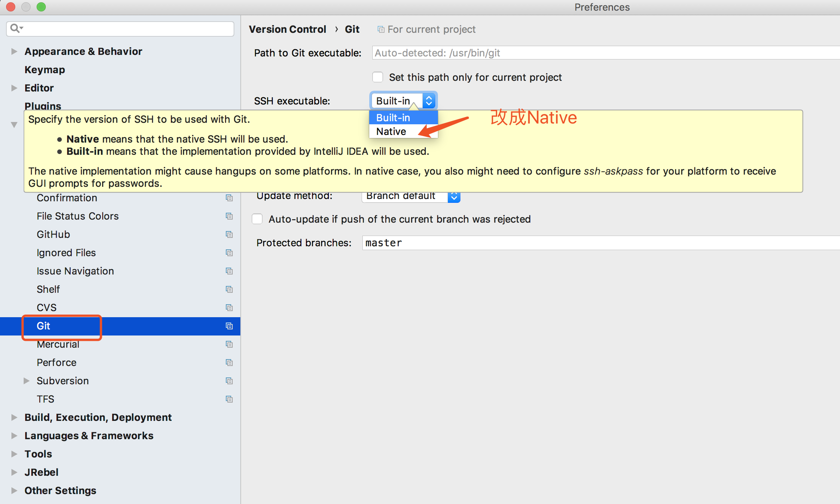Screen dimensions: 840x504
Task: Click the project-level icon beside Mercurial
Action: tap(229, 344)
